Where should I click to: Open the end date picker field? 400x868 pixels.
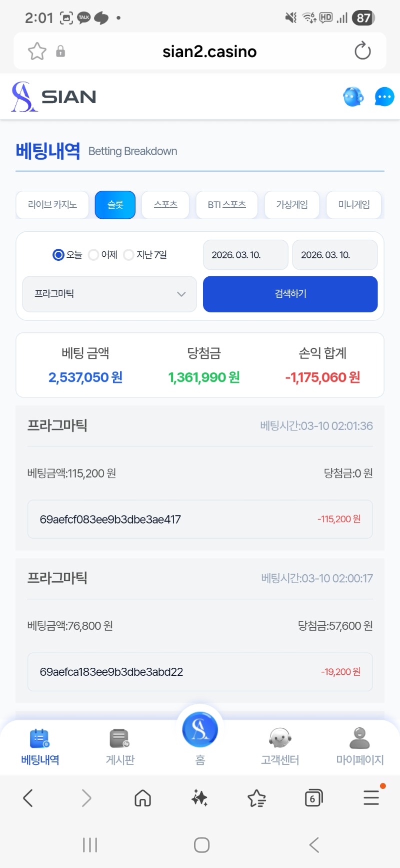pos(334,255)
